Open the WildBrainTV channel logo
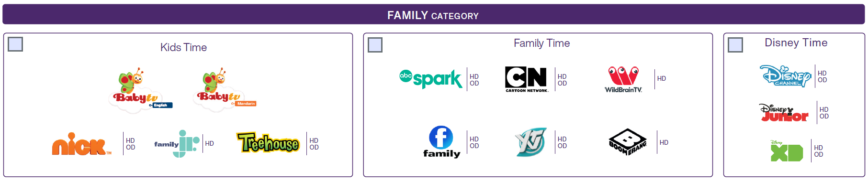 623,79
